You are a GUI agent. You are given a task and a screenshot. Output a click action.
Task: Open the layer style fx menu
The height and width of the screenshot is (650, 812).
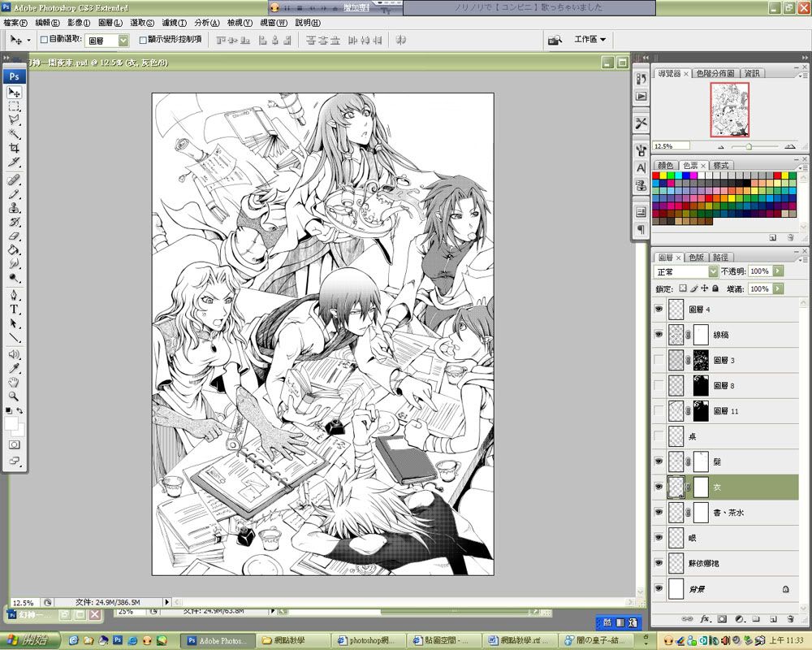coord(706,618)
